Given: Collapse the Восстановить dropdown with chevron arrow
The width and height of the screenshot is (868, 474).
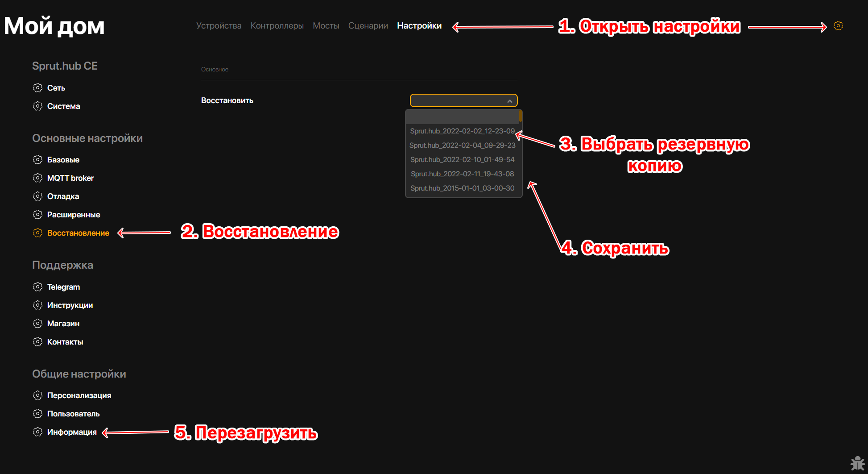Looking at the screenshot, I should pyautogui.click(x=509, y=101).
